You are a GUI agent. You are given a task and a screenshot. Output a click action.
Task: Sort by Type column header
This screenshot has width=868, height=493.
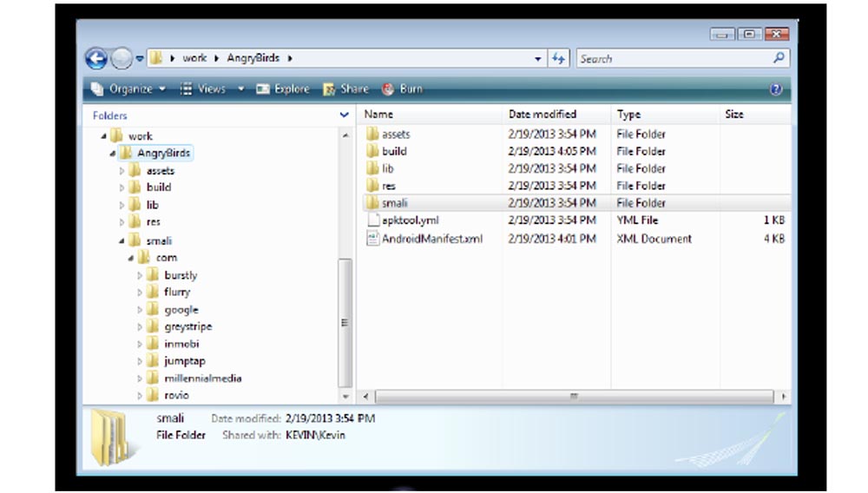(x=628, y=115)
